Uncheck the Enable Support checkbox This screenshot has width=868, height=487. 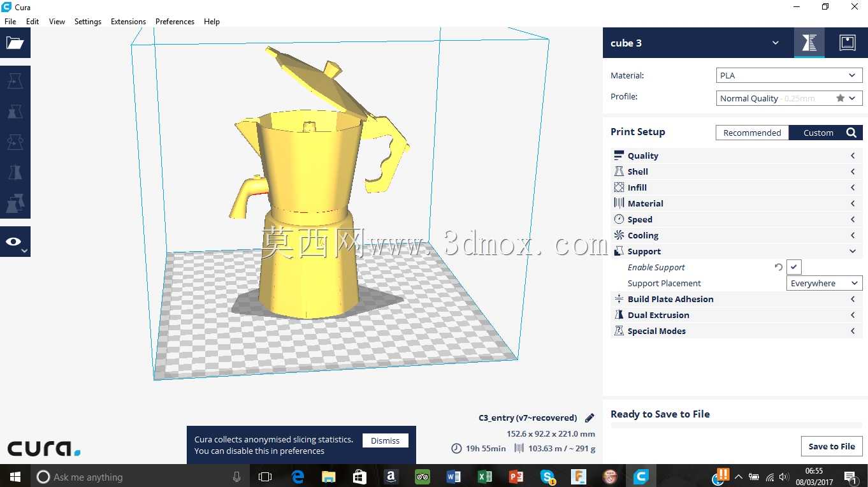click(793, 267)
